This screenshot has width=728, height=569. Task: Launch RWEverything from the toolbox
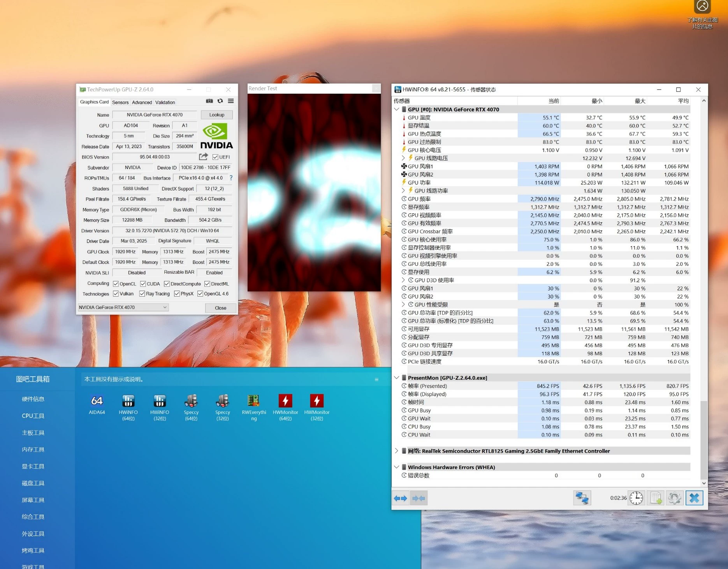254,407
